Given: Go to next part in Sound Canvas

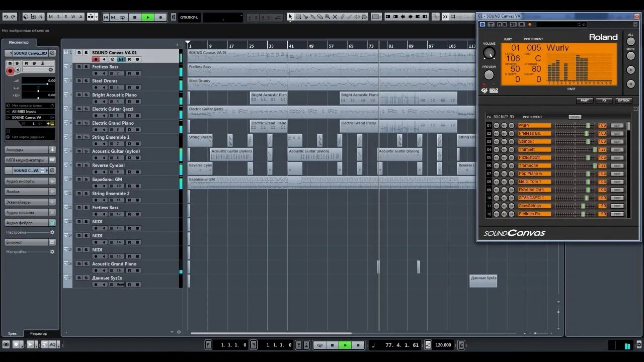Looking at the screenshot, I should click(631, 70).
